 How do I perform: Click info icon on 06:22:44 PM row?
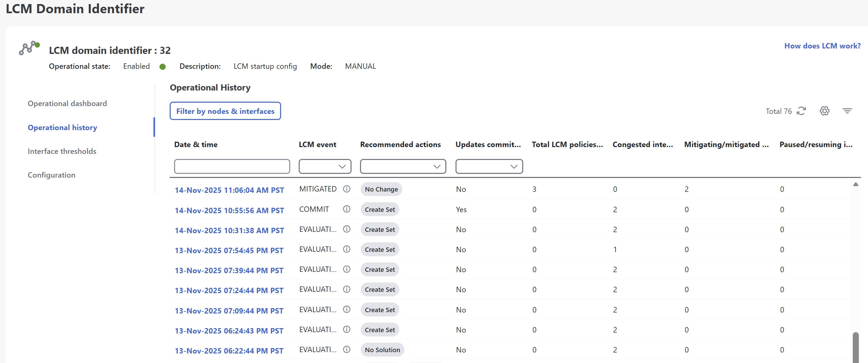tap(346, 349)
